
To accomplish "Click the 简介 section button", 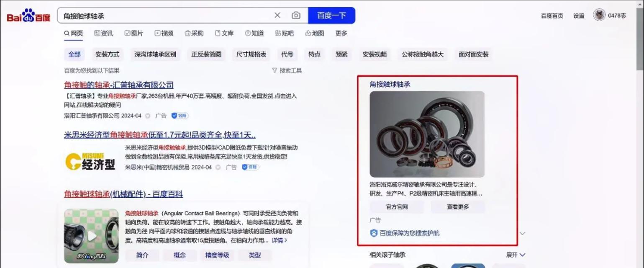I will coord(142,255).
